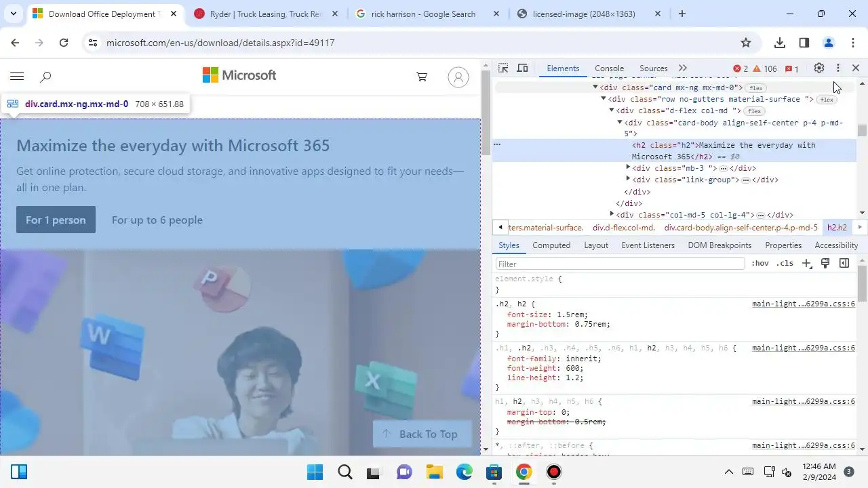Activate the DevTools inspect element picker
Screen dimensions: 868x488
click(503, 68)
